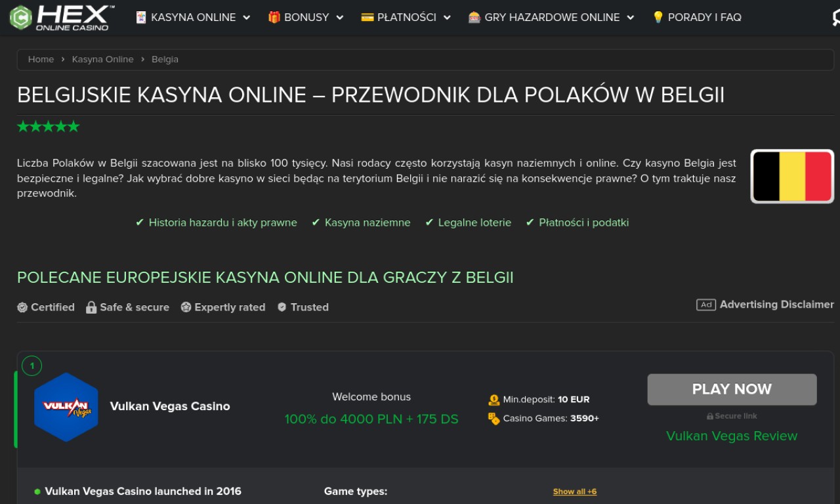The height and width of the screenshot is (504, 840).
Task: Click the 100% do 4000 PLN bonus text
Action: coord(371,419)
